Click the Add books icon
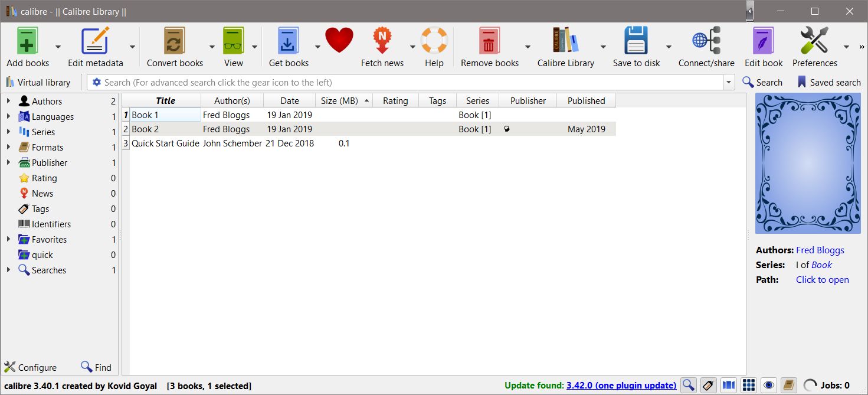868x395 pixels. coord(28,41)
